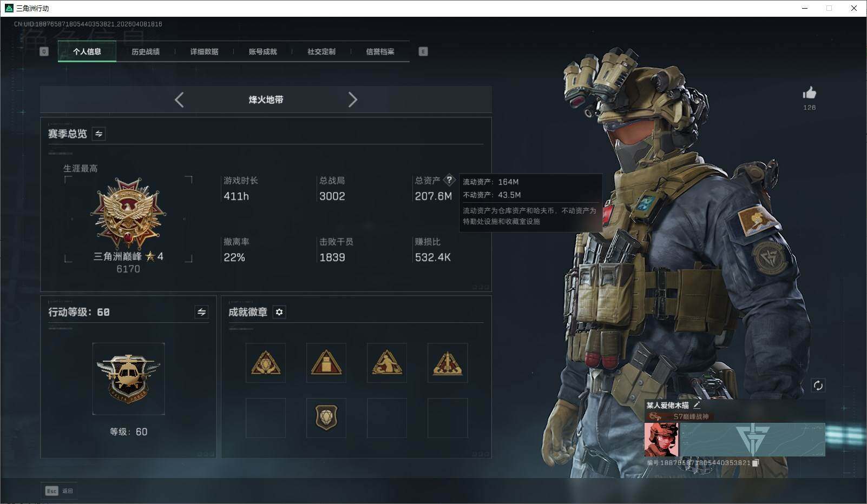Click the 总资产 question mark help icon
The image size is (867, 504).
449,180
